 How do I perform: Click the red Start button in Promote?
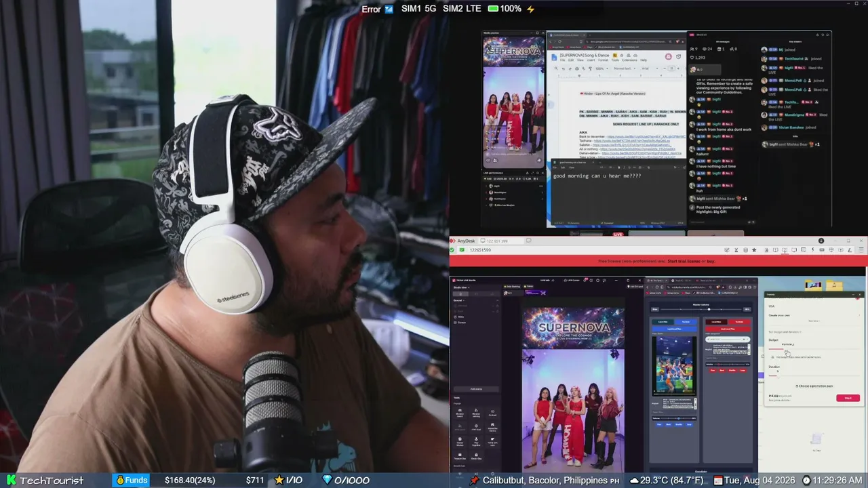[848, 398]
